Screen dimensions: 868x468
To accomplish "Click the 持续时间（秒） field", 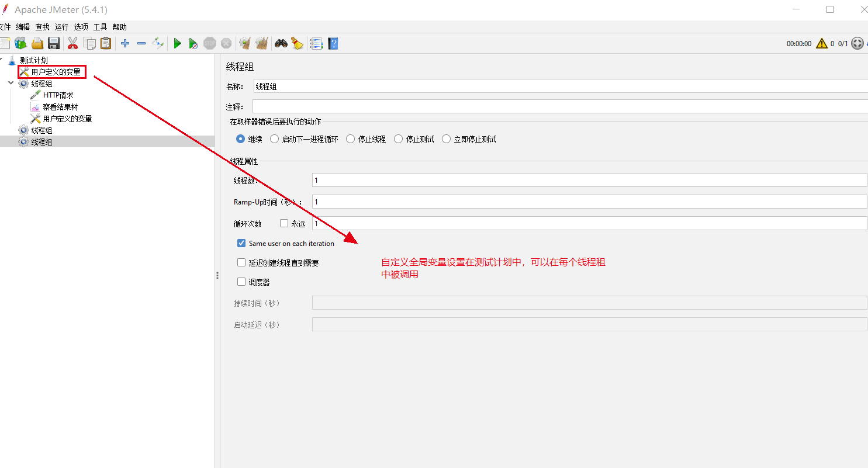I will [590, 303].
